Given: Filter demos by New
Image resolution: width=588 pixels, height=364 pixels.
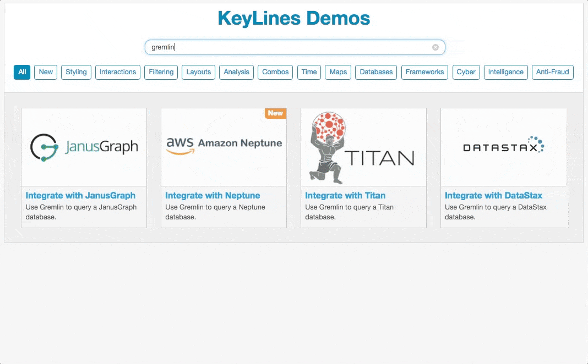Looking at the screenshot, I should point(46,72).
